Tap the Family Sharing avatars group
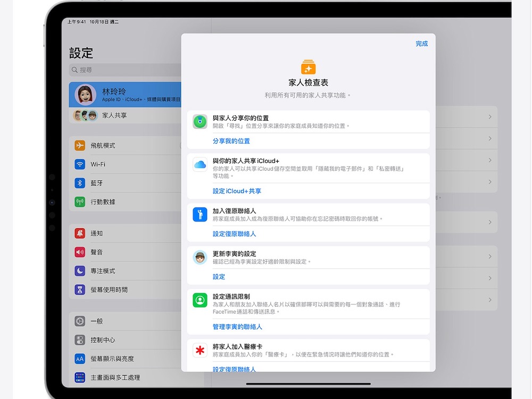Screen dimensions: 532x399 [86, 115]
